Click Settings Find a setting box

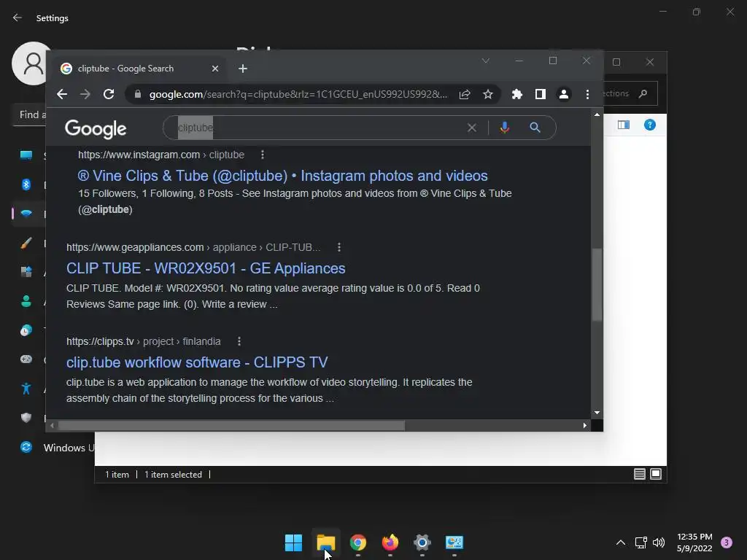[x=31, y=114]
